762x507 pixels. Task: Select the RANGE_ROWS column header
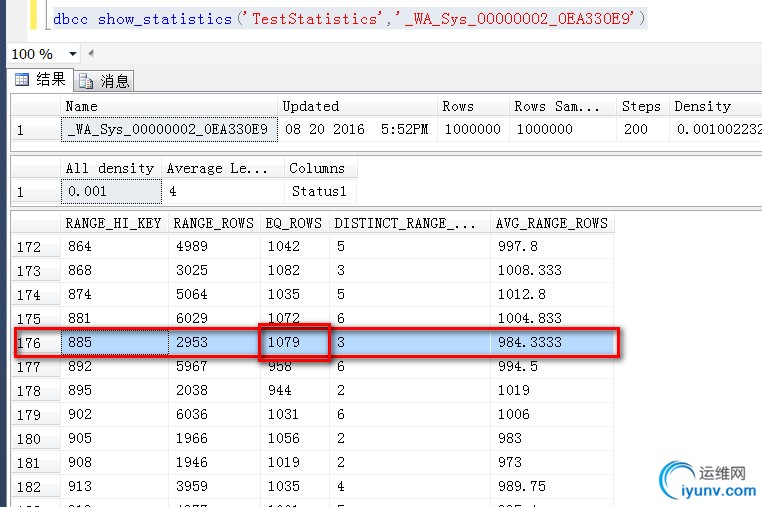[x=214, y=223]
